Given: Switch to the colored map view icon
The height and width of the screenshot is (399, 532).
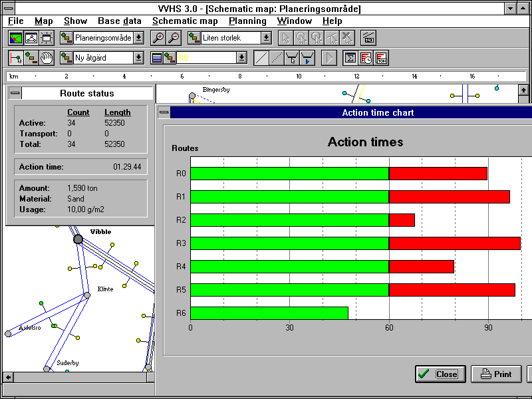Looking at the screenshot, I should (15, 38).
